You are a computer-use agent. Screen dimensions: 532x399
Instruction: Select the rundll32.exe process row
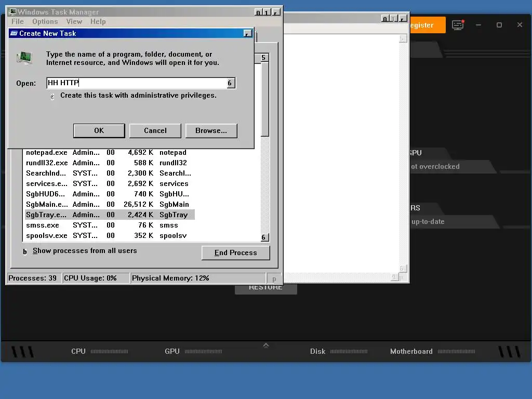(x=110, y=163)
